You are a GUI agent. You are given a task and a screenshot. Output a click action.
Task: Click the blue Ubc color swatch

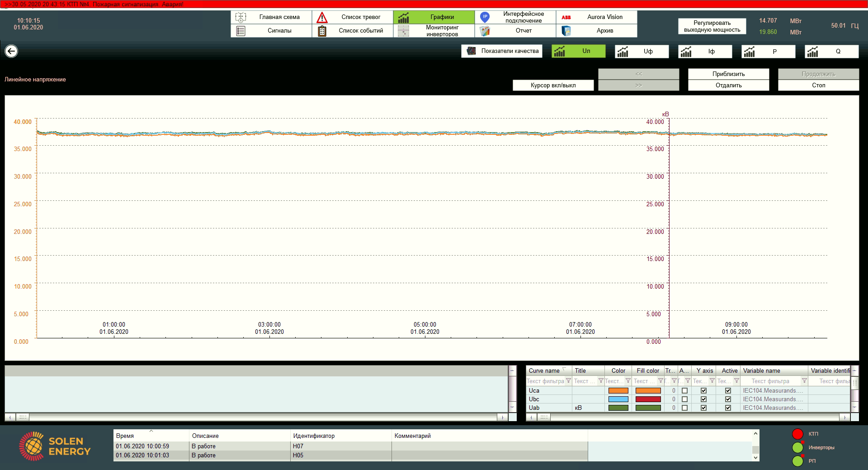coord(618,399)
